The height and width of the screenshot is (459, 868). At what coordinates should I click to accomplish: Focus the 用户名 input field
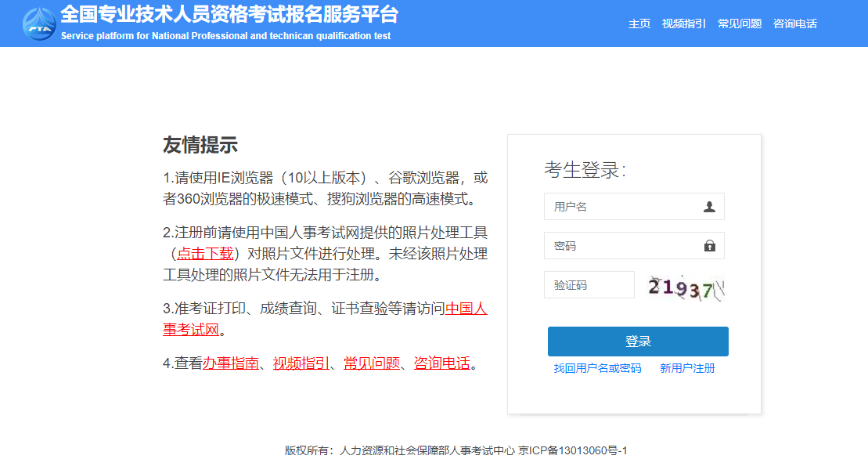(x=634, y=207)
